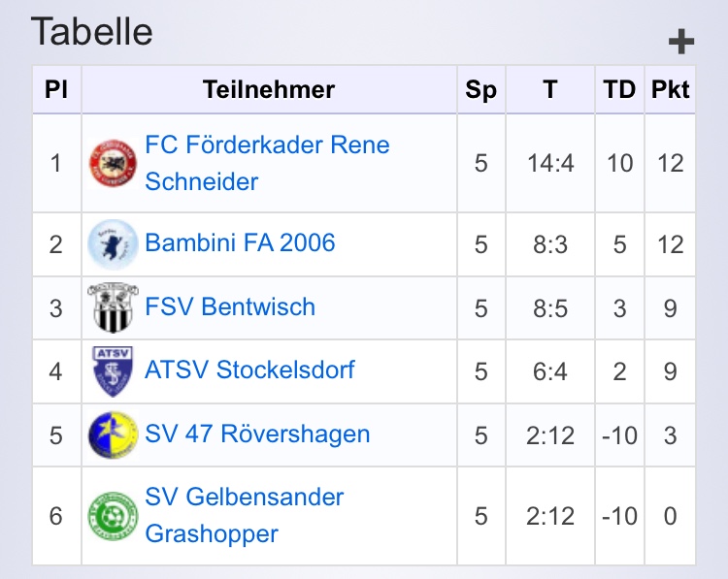Click the Pl column header

pyautogui.click(x=56, y=90)
